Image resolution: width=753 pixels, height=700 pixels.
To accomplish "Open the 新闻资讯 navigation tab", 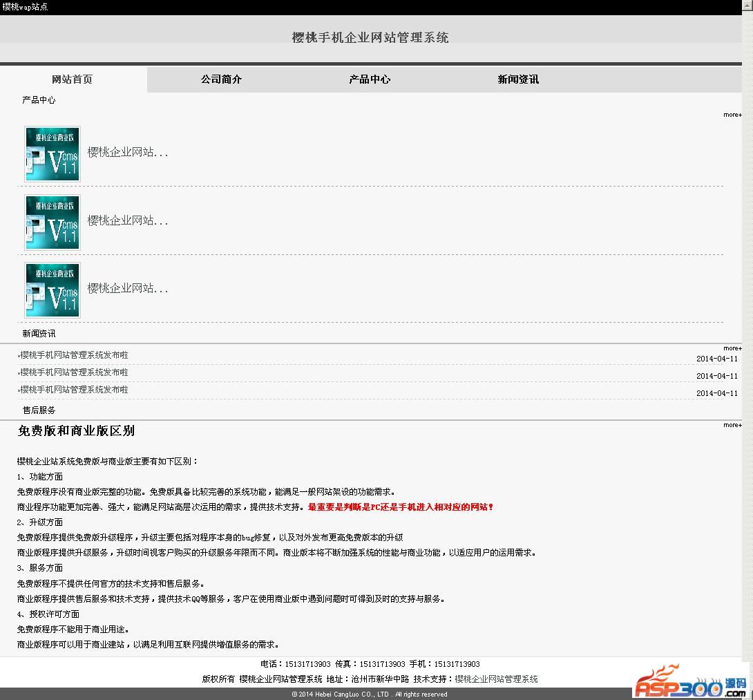I will (x=518, y=79).
